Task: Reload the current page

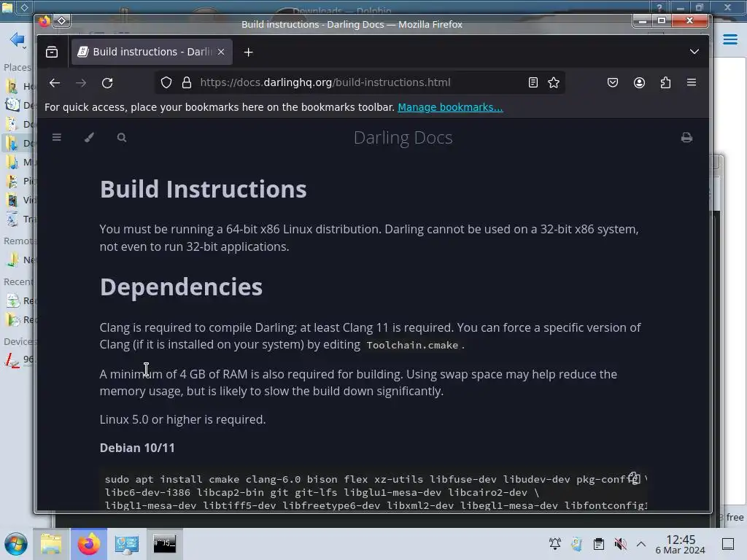Action: click(107, 83)
